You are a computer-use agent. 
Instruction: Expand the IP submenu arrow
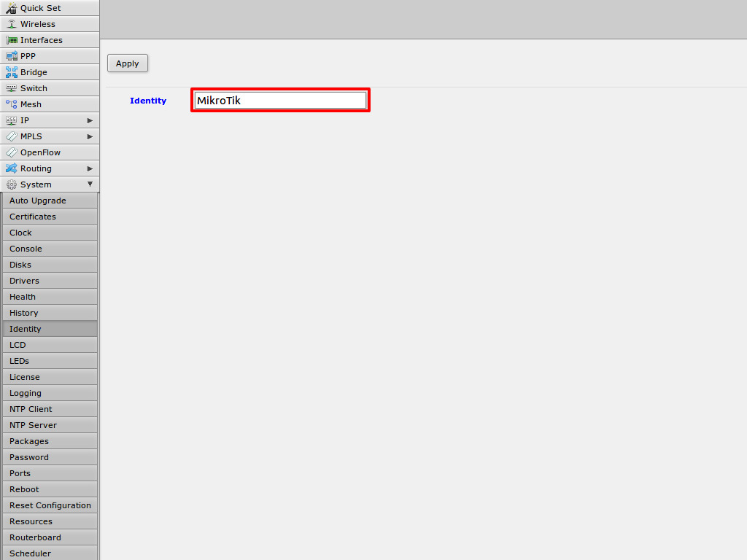click(x=90, y=120)
